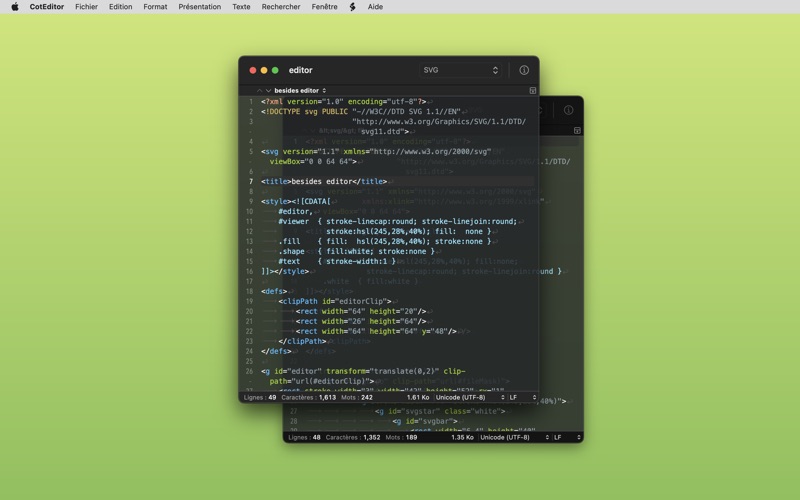Open the LF line endings popup in front window

523,397
